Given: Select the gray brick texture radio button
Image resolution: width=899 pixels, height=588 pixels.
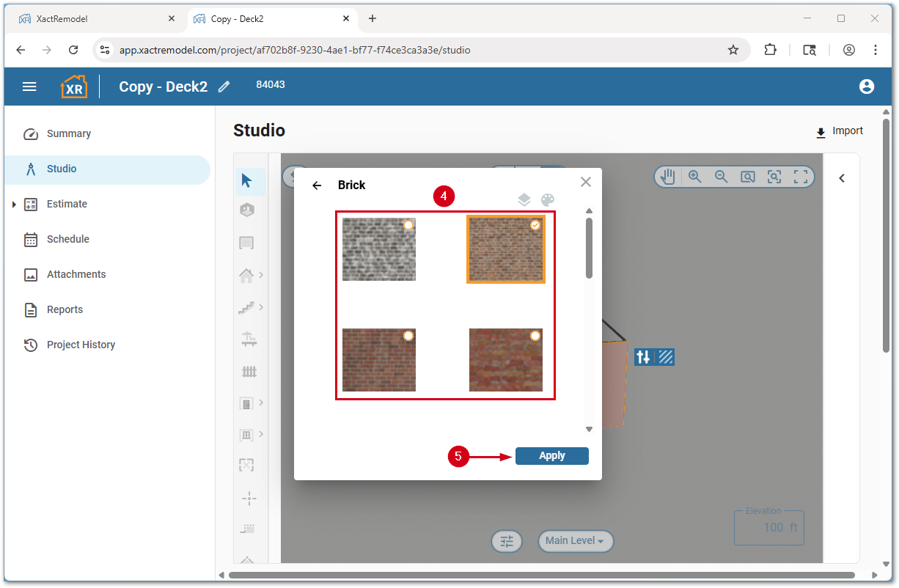Looking at the screenshot, I should (x=408, y=224).
